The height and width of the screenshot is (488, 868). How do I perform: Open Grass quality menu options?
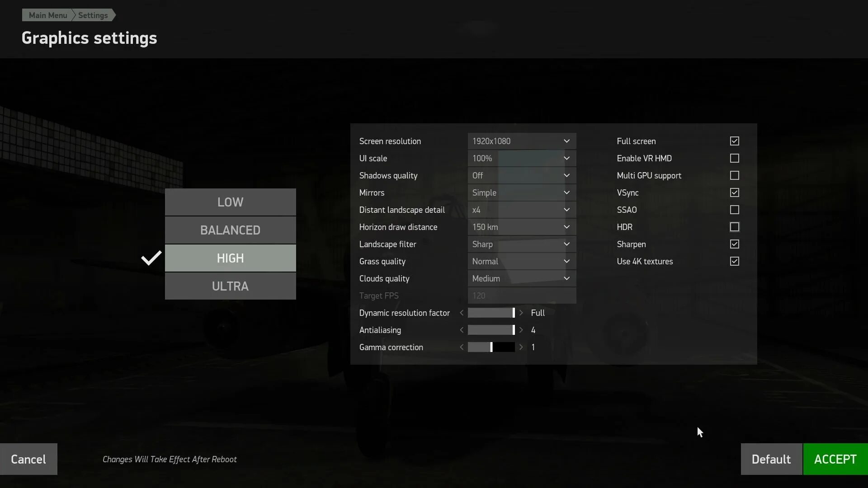click(x=522, y=261)
